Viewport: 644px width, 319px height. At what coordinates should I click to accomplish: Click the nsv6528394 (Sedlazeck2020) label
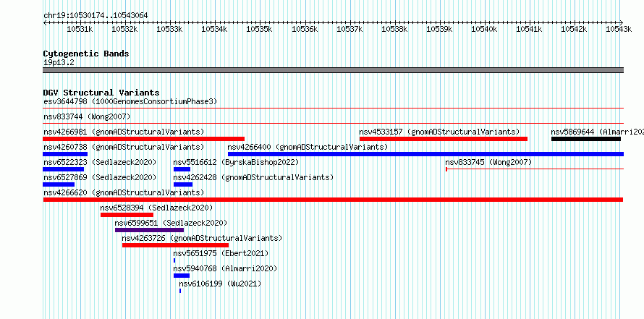click(156, 208)
